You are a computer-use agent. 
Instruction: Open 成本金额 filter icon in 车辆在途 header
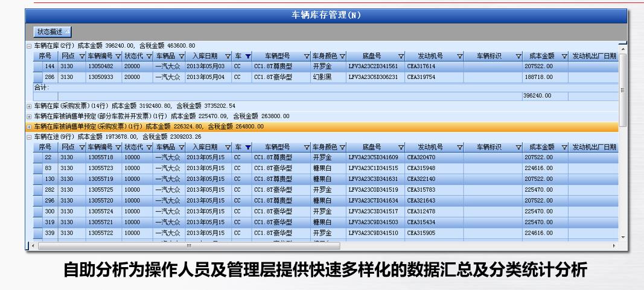coord(564,147)
